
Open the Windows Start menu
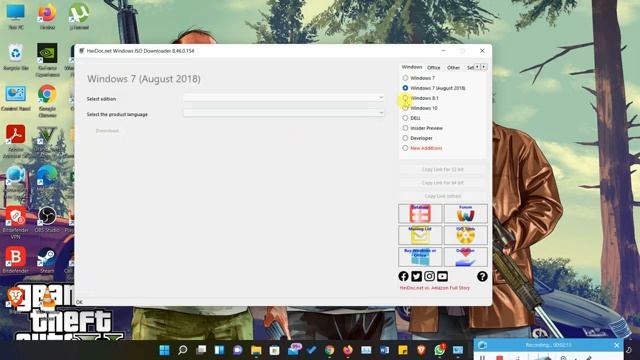[x=164, y=350]
